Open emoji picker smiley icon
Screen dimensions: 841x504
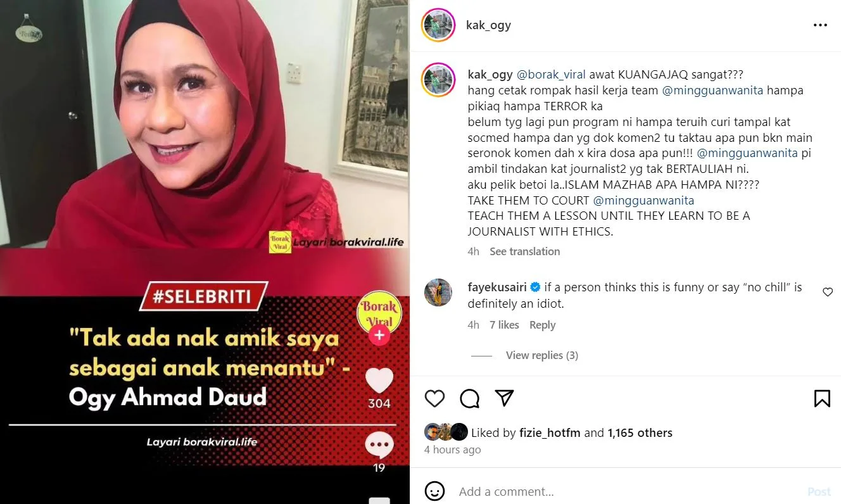click(434, 491)
